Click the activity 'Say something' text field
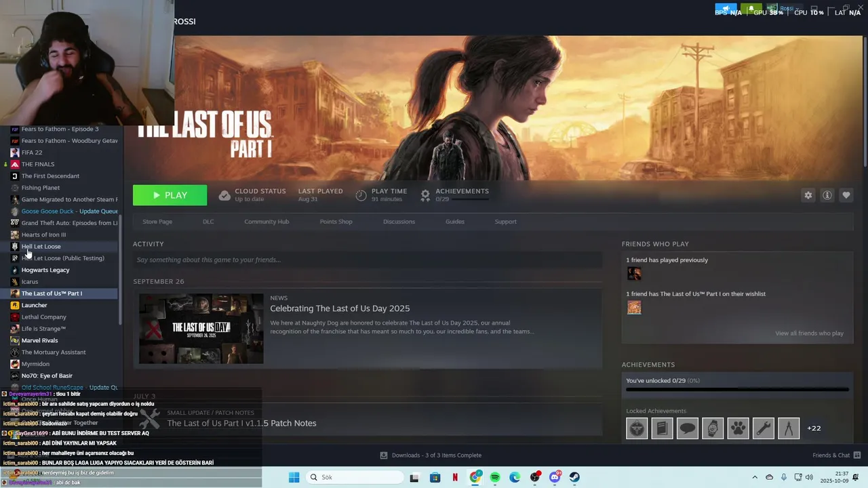This screenshot has height=488, width=868. [x=368, y=260]
